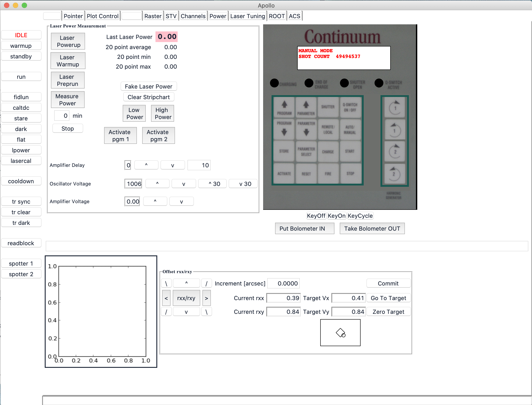Increase Amplifier Delay with up caret
532x405 pixels.
point(146,165)
